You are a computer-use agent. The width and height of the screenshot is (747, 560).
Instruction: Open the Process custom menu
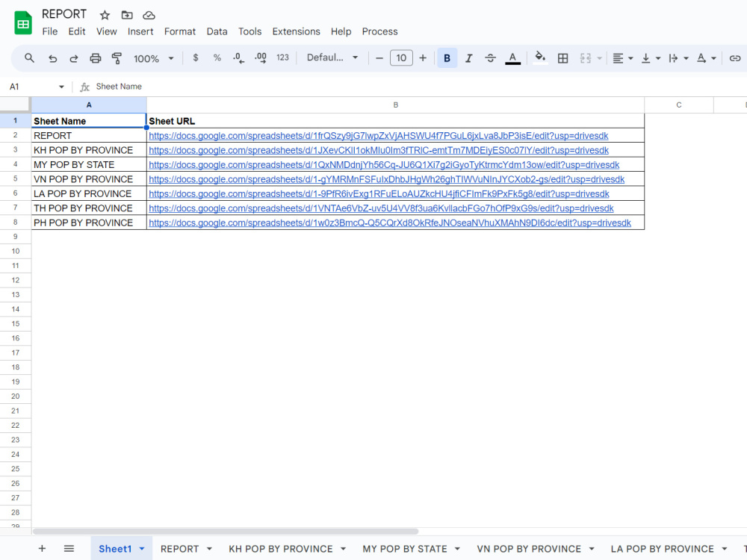[x=379, y=31]
